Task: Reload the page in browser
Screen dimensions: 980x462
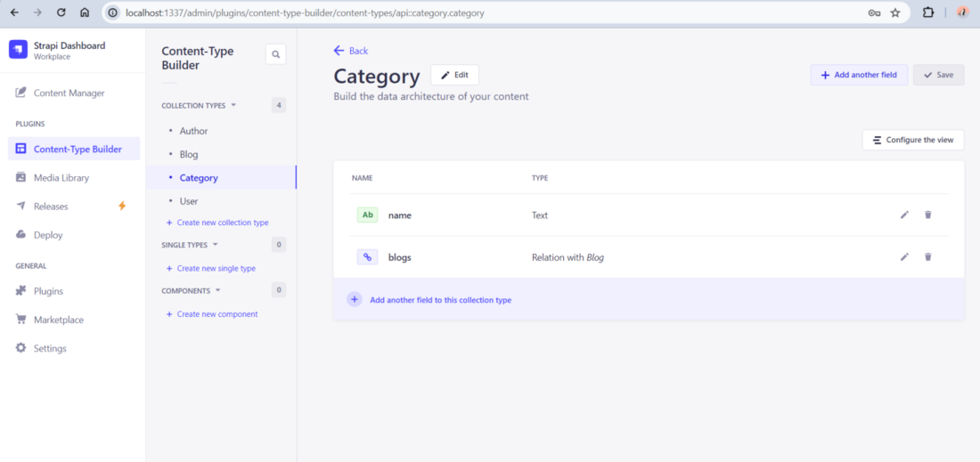Action: (61, 12)
